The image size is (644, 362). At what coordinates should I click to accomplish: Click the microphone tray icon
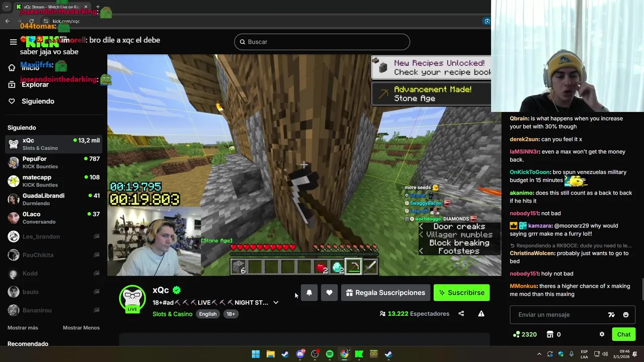(x=572, y=354)
